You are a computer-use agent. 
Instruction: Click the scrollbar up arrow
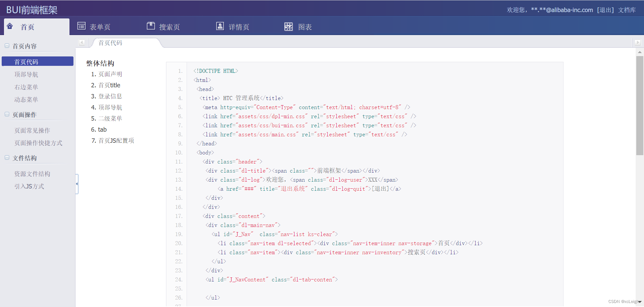(x=640, y=52)
